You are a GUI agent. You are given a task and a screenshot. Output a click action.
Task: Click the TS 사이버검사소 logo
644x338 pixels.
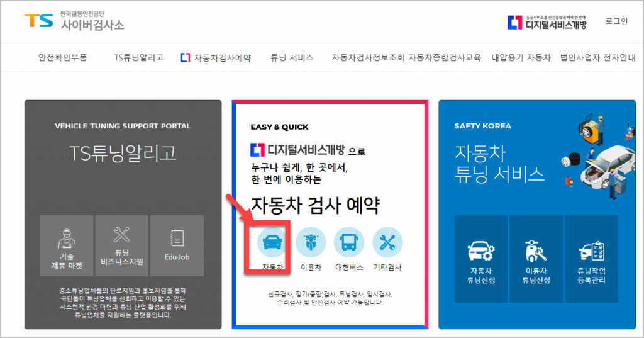pos(74,21)
